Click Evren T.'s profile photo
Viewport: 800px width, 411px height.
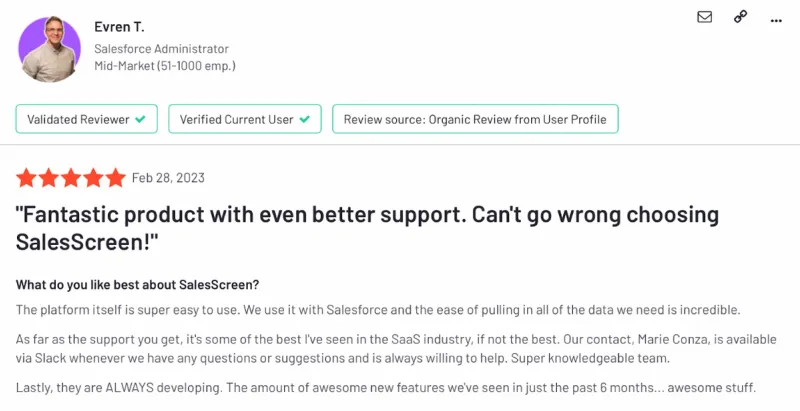[x=49, y=49]
